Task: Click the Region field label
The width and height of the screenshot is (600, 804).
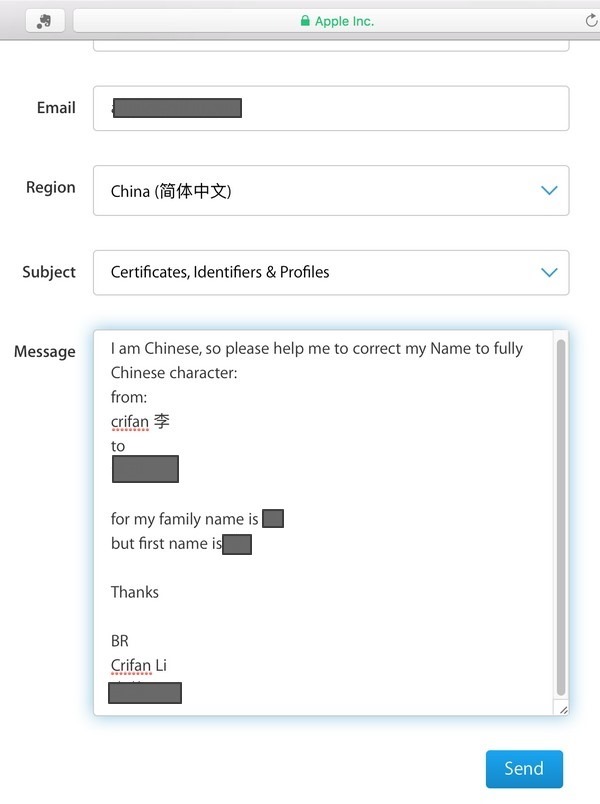Action: click(x=51, y=188)
